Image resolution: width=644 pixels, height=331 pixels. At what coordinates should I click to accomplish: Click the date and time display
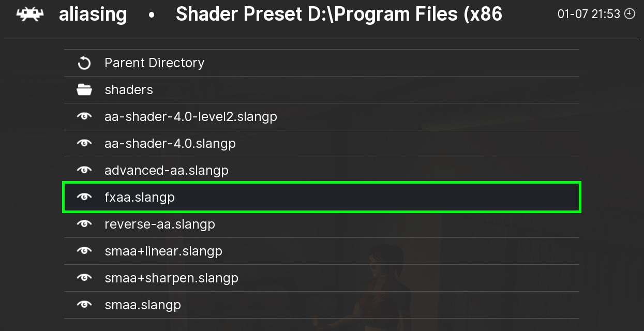589,14
